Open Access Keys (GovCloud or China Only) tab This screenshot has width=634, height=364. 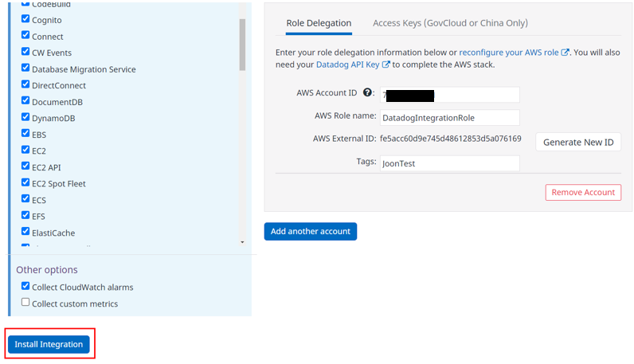450,23
